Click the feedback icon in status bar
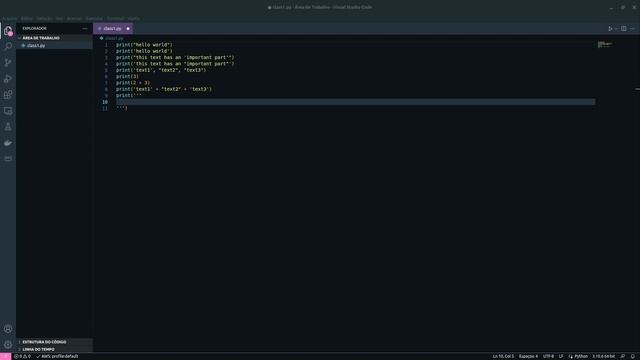The image size is (640, 360). [x=622, y=356]
